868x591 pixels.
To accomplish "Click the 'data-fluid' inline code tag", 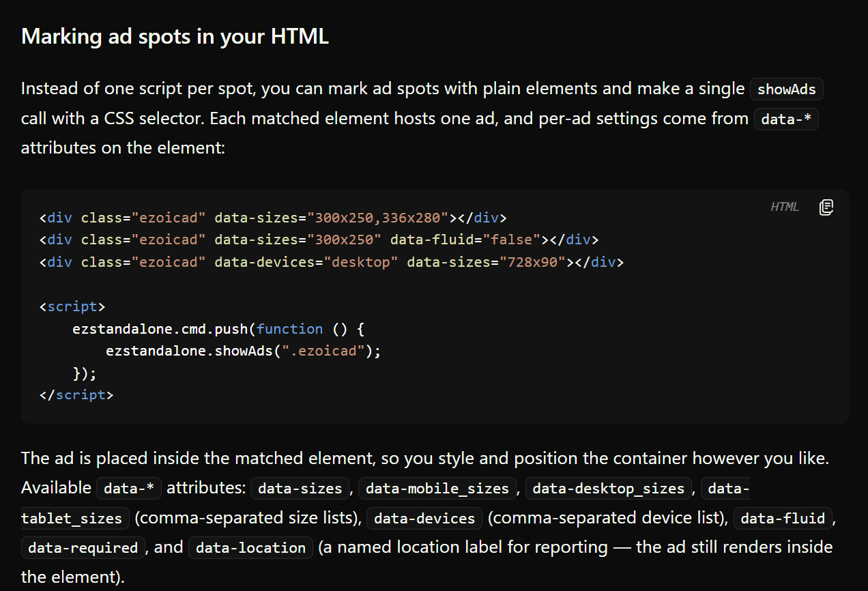I will click(x=783, y=519).
